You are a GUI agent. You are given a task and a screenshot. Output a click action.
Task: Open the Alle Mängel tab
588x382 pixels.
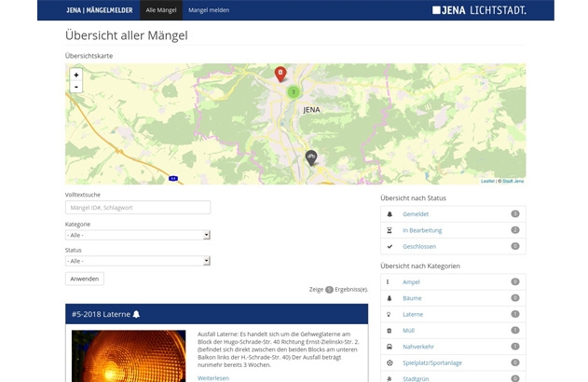pyautogui.click(x=160, y=10)
